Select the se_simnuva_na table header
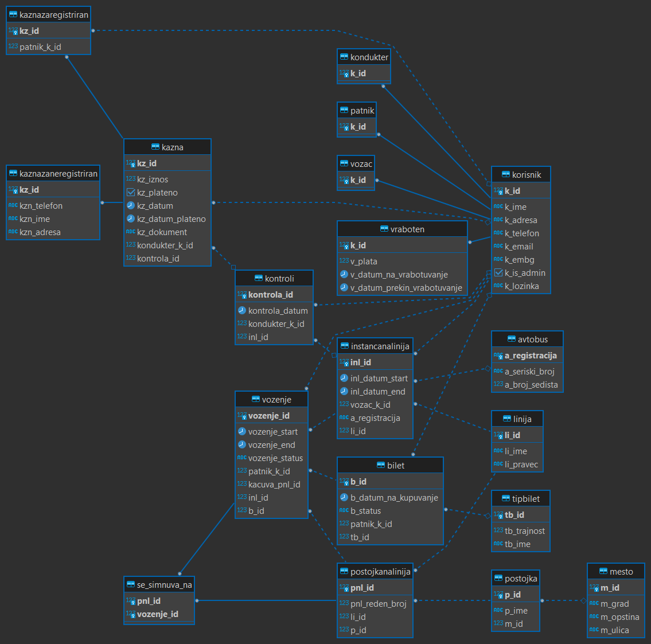Screen dimensions: 651x644 coord(164,584)
